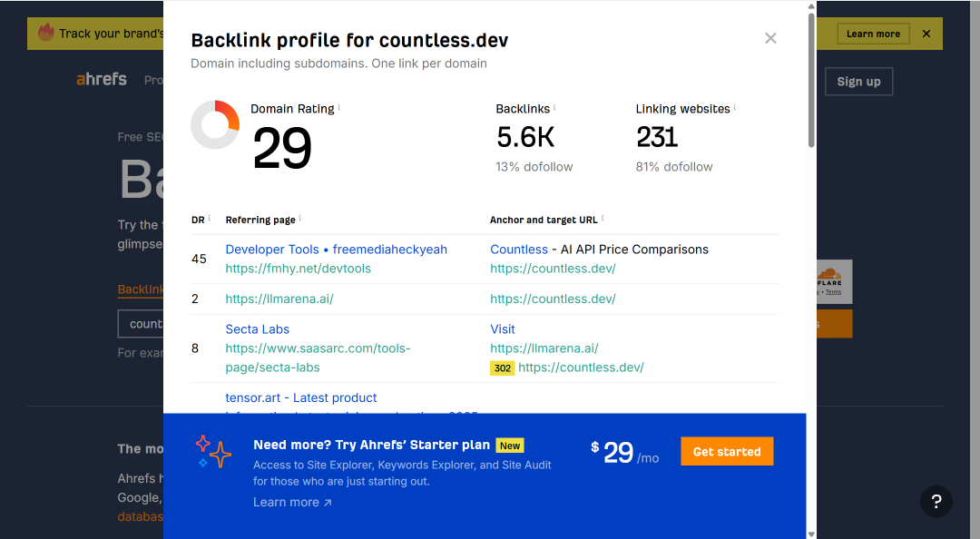Screen dimensions: 980x539
Task: Open llmarena.ai target URL under Visit
Action: (544, 348)
